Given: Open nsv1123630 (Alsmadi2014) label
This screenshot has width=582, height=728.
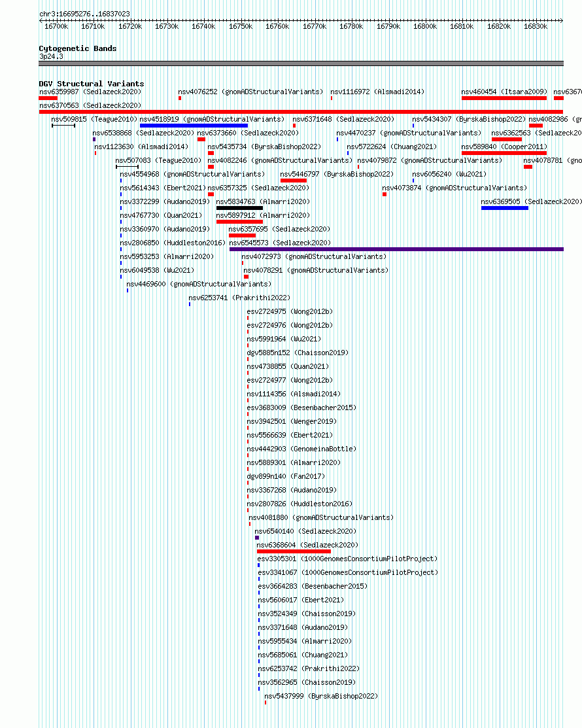Looking at the screenshot, I should [141, 147].
